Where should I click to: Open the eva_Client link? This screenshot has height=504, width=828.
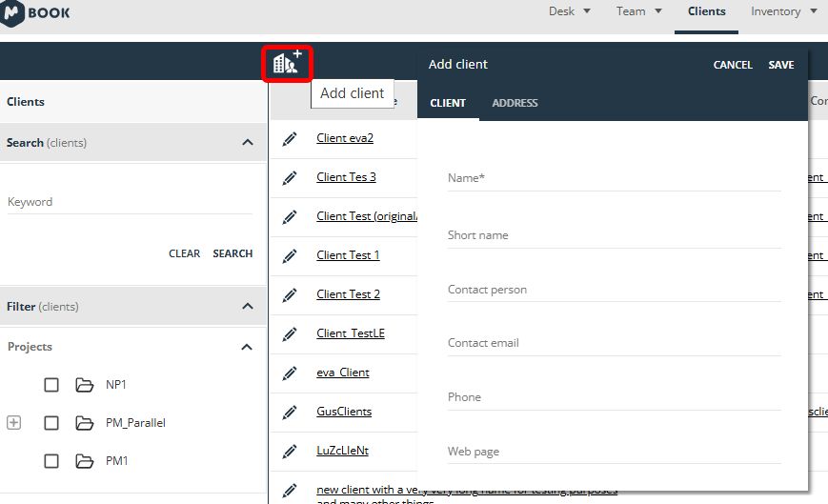pyautogui.click(x=343, y=373)
